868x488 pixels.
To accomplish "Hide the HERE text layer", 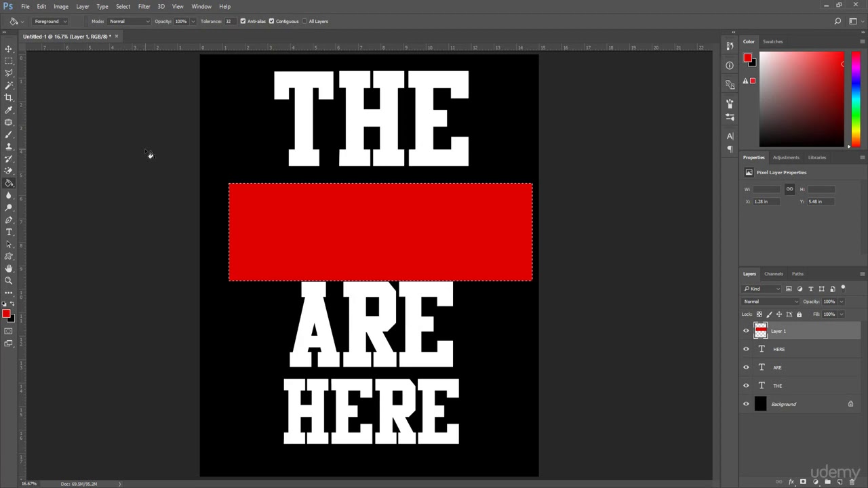I will [746, 349].
